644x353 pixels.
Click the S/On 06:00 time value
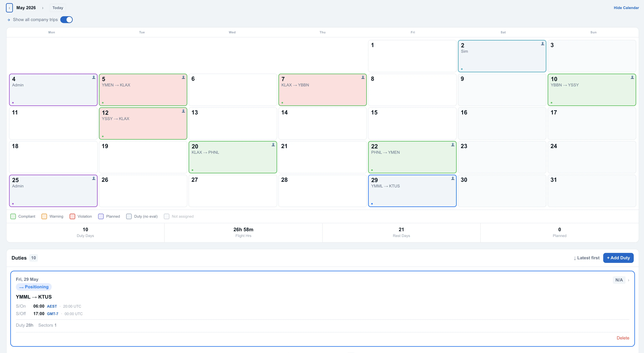point(39,306)
